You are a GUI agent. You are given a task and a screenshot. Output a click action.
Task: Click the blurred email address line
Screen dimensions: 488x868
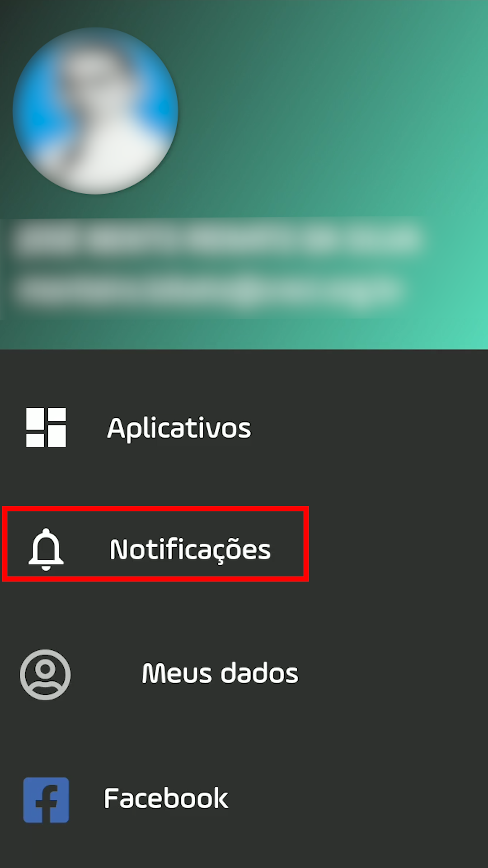click(x=208, y=291)
